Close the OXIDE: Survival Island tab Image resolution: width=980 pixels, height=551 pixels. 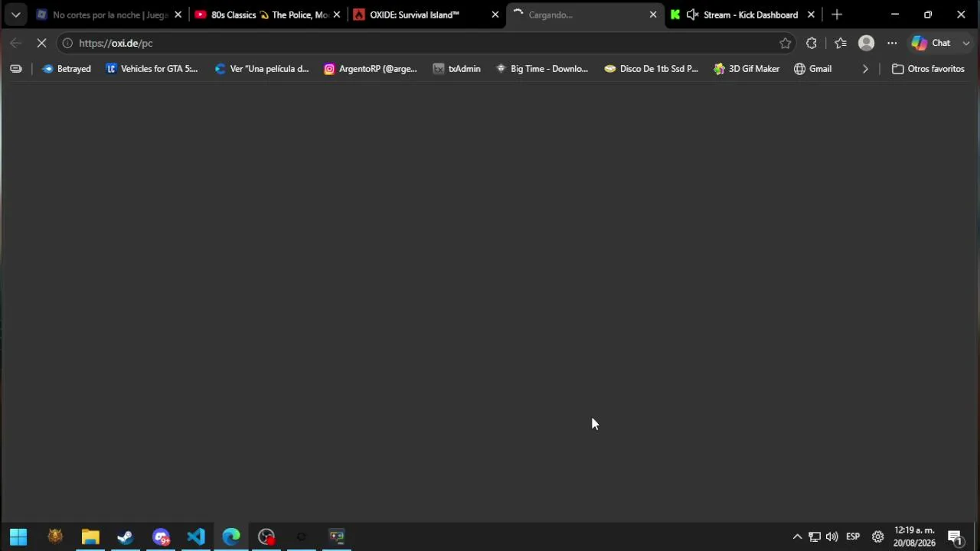point(495,15)
